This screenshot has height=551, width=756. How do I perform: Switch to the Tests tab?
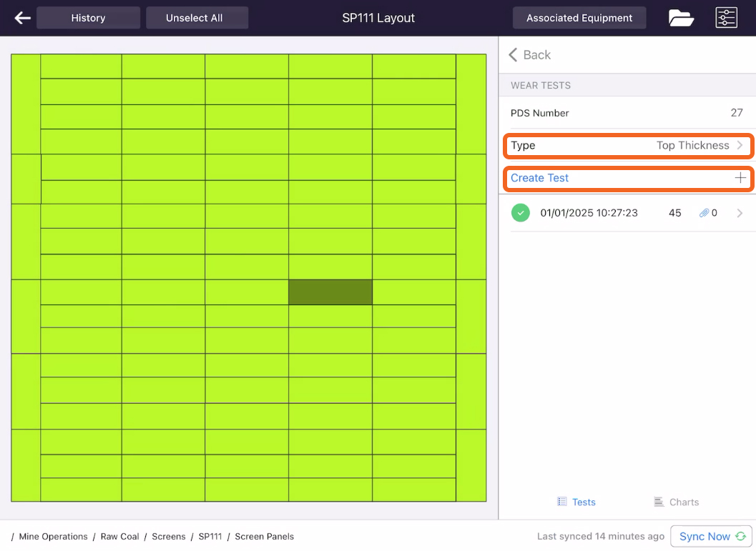(576, 502)
